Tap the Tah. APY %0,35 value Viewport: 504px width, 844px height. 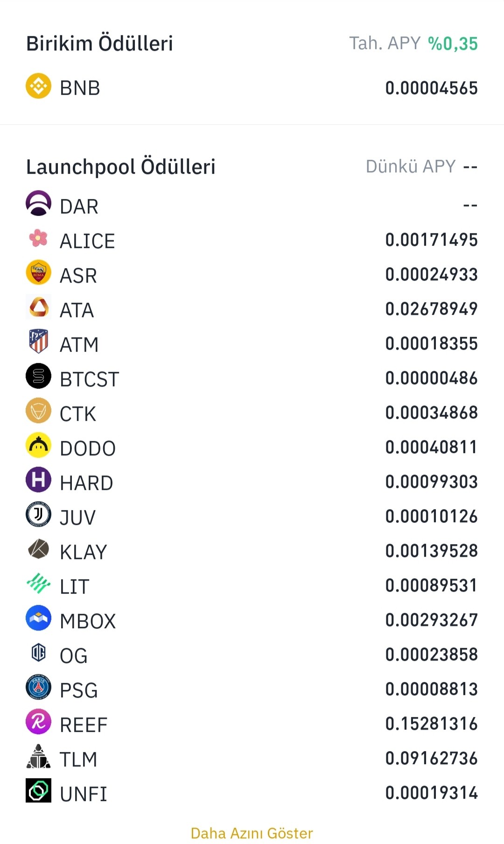pos(453,44)
